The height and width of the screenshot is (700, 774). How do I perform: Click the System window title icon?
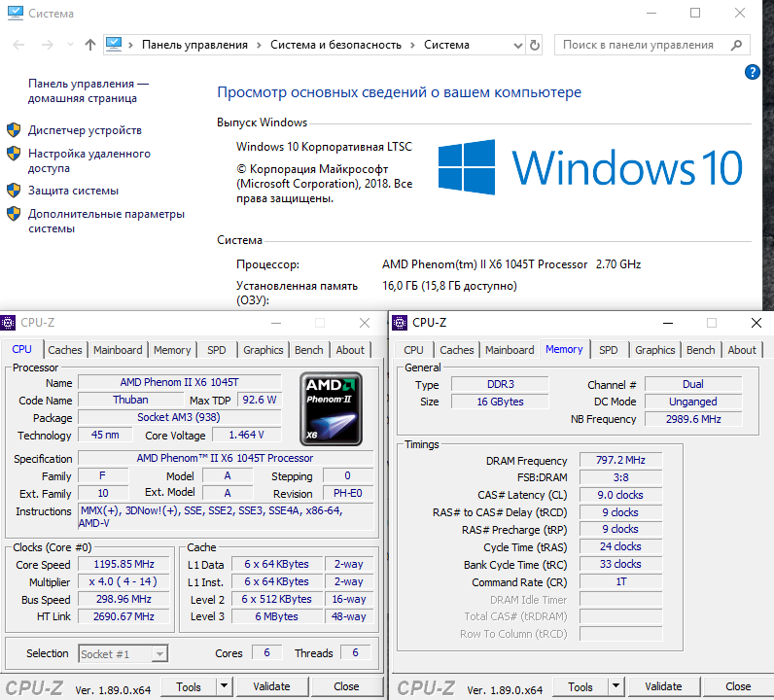16,13
